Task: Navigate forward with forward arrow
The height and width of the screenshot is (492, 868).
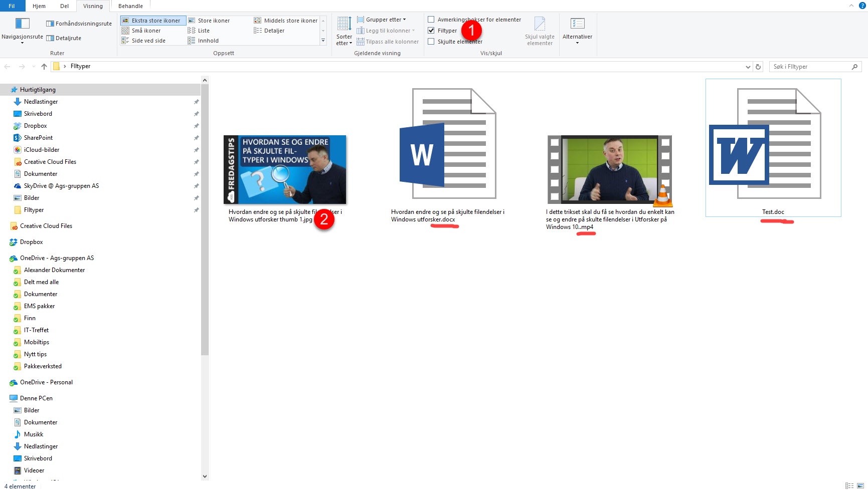Action: tap(22, 66)
